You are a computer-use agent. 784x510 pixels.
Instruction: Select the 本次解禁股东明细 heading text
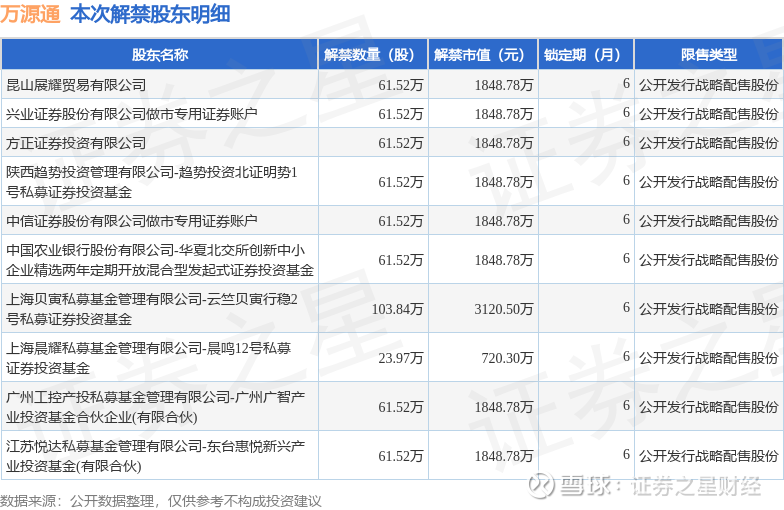click(150, 14)
